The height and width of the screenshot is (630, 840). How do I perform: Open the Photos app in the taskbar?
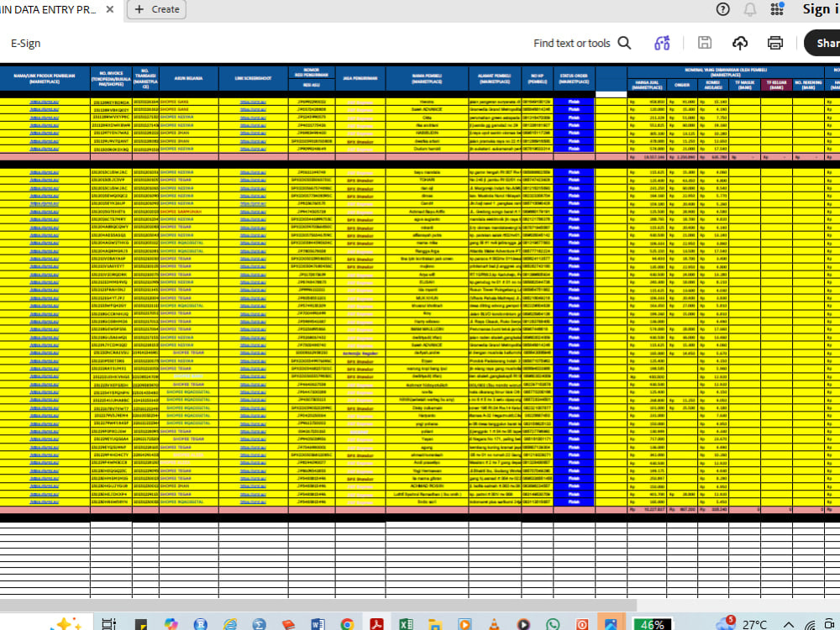(x=611, y=624)
